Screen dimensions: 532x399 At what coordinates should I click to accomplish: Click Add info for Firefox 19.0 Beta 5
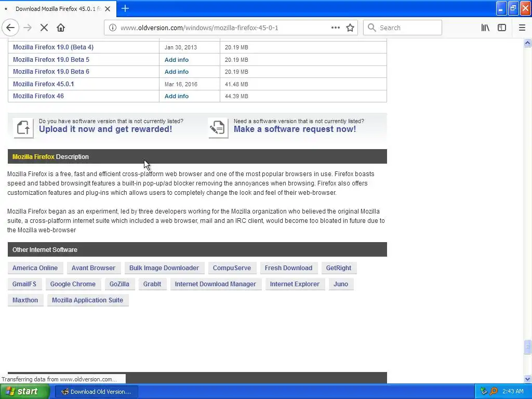pos(177,60)
